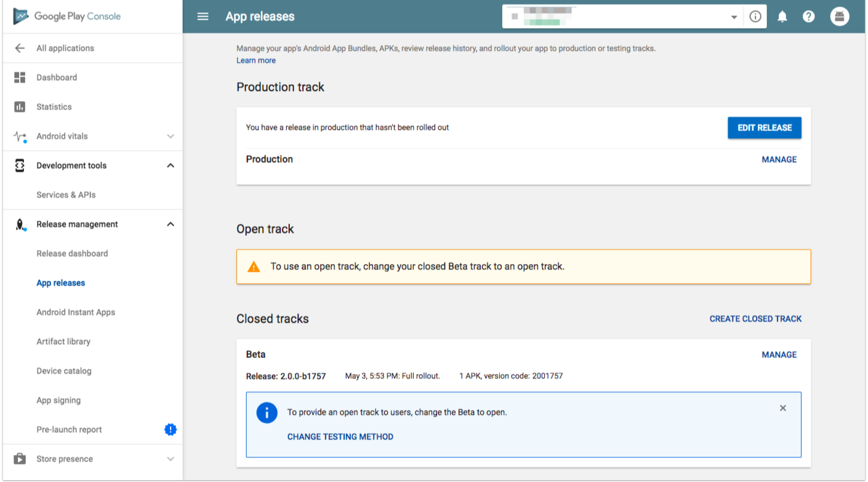Click the Google Play Console logo
The width and height of the screenshot is (868, 482).
[x=68, y=17]
